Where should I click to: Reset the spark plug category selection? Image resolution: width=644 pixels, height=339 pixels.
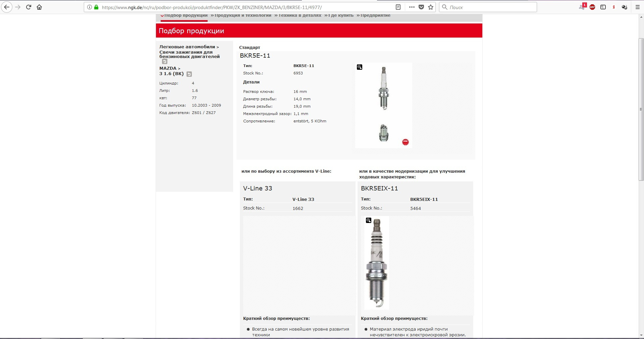(165, 61)
